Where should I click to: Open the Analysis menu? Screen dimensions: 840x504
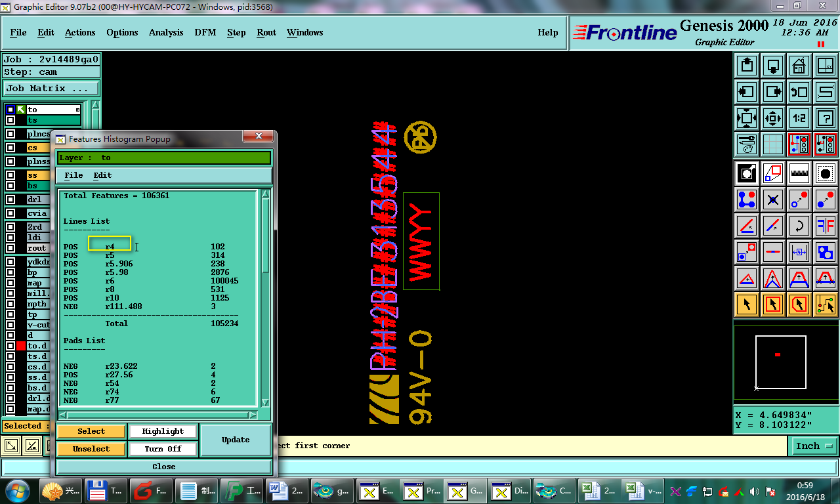(x=166, y=32)
